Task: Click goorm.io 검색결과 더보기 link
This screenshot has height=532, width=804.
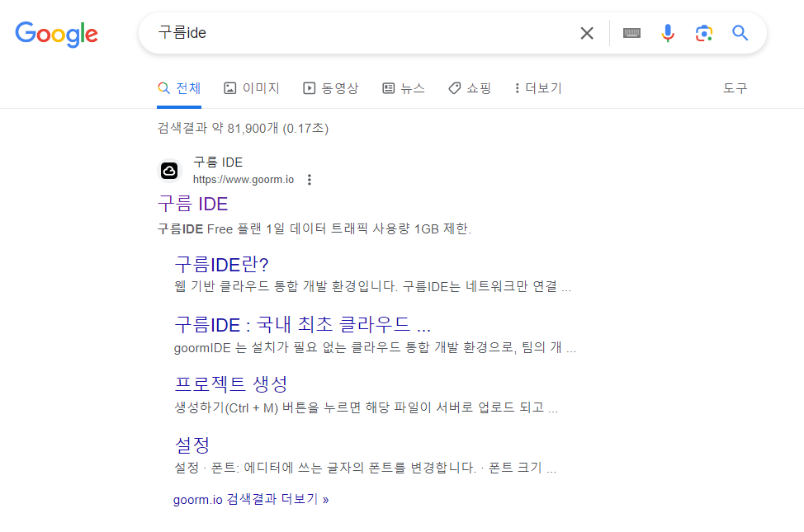Action: pyautogui.click(x=251, y=499)
